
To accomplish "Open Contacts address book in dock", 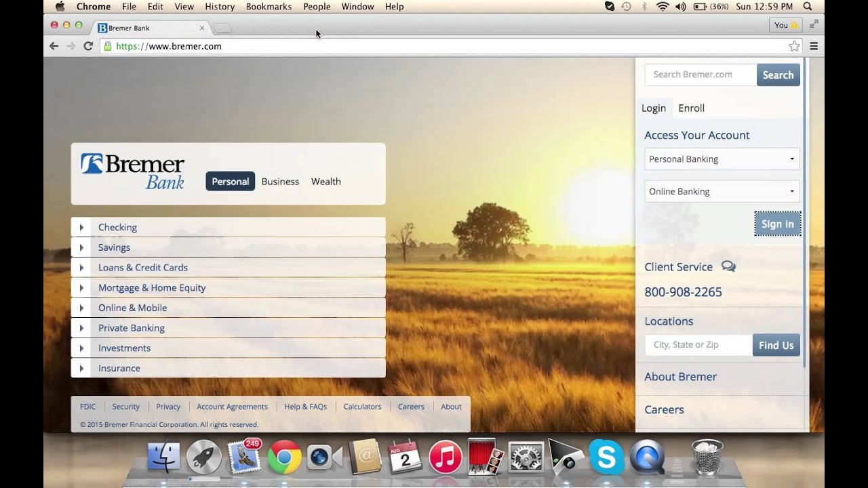I will (365, 457).
